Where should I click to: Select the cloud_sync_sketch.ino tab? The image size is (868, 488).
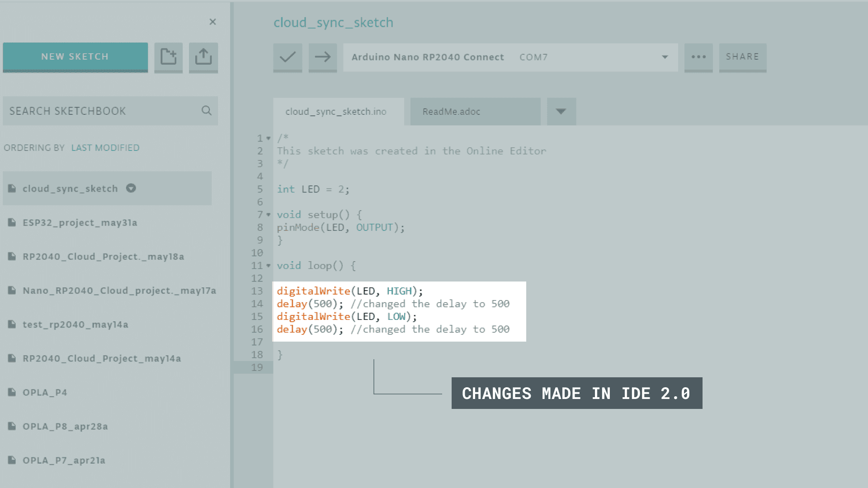click(336, 112)
